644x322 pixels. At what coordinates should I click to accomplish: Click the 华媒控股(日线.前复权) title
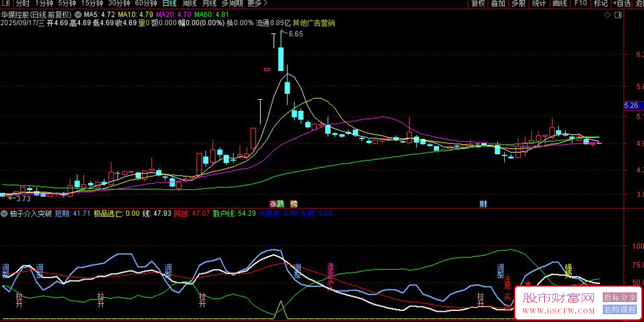pos(36,14)
